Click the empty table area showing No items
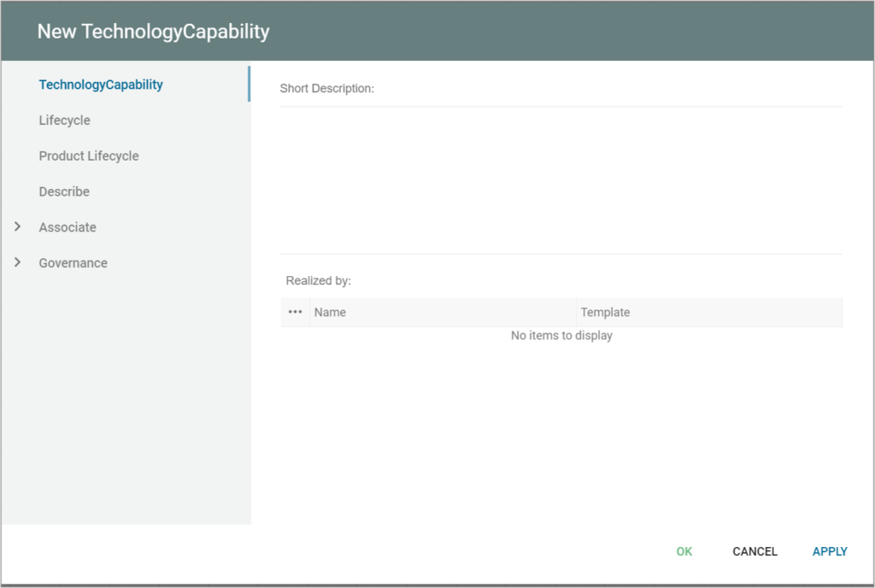The height and width of the screenshot is (588, 875). point(561,335)
